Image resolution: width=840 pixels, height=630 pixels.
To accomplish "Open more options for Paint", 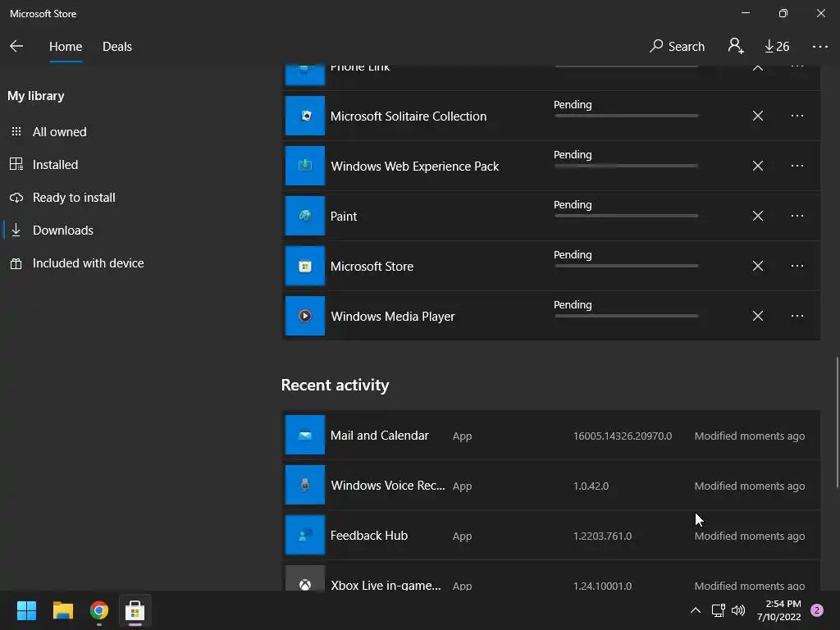I will (x=797, y=216).
